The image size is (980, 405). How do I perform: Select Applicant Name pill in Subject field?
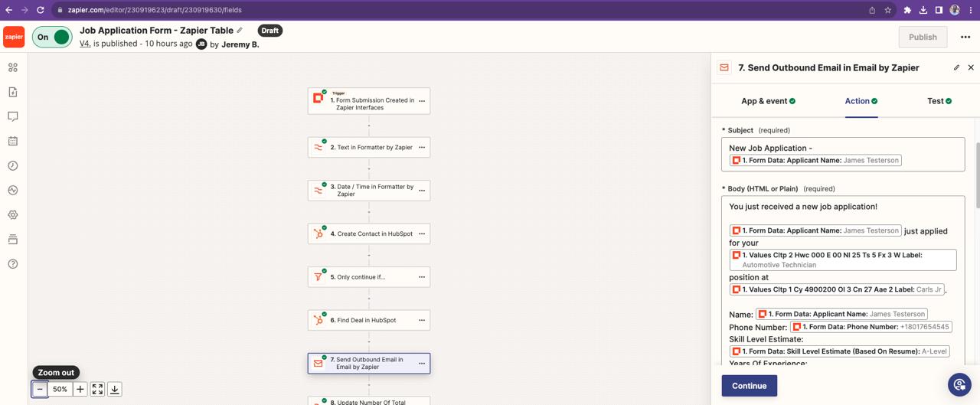pos(815,160)
